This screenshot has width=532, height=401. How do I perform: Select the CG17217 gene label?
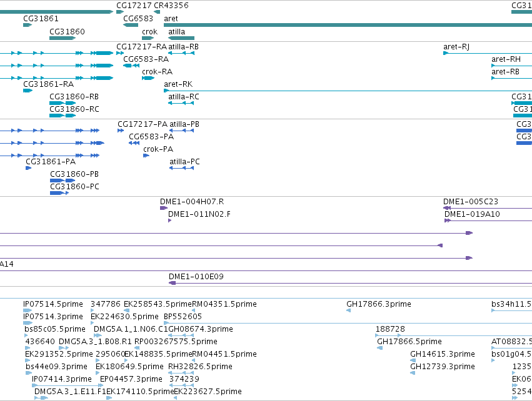coord(134,6)
